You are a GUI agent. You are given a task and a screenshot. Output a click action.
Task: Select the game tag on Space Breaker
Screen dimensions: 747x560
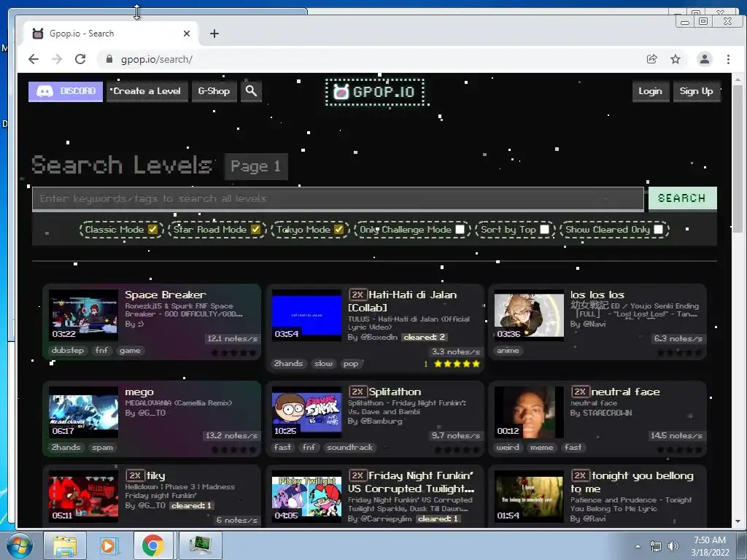pos(130,351)
